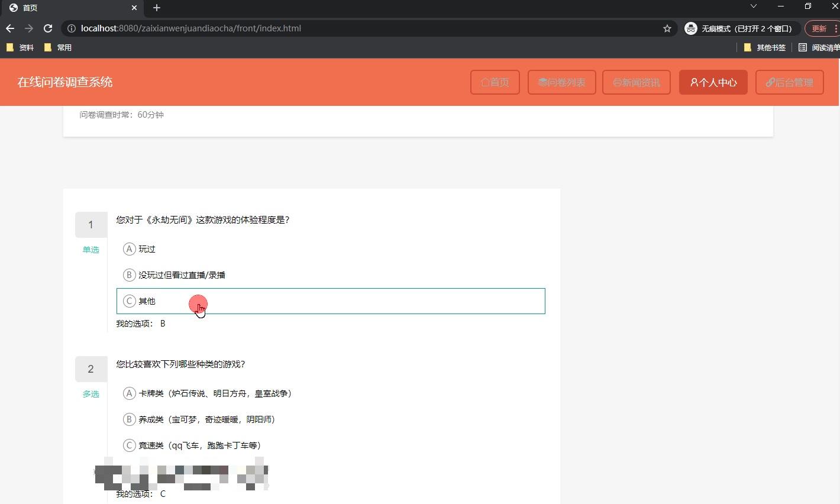
Task: Check option A 卡牌类 in question 2
Action: 331,393
